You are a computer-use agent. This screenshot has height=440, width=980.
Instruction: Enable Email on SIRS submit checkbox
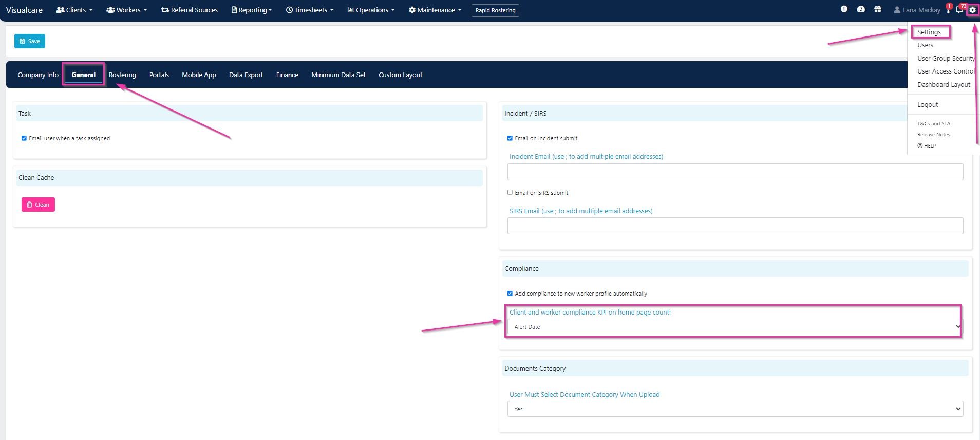[510, 192]
